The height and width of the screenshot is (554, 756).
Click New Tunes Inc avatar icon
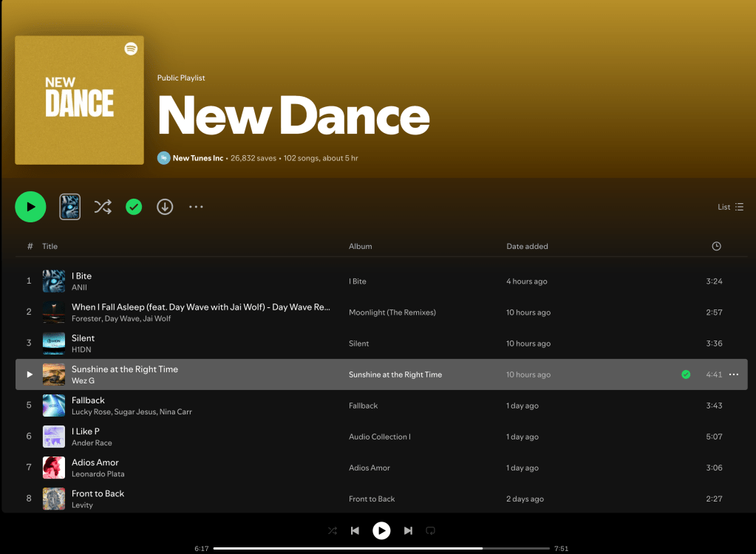pos(164,158)
